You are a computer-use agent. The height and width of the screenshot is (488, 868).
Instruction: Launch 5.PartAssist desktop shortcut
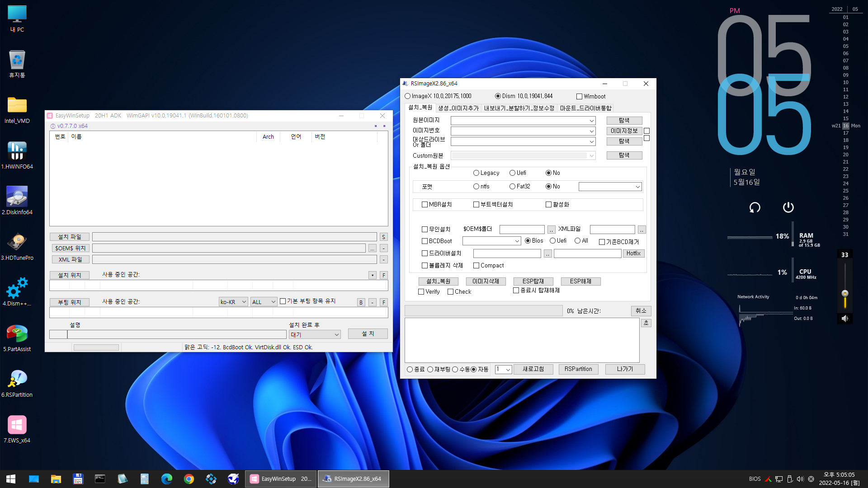tap(17, 338)
